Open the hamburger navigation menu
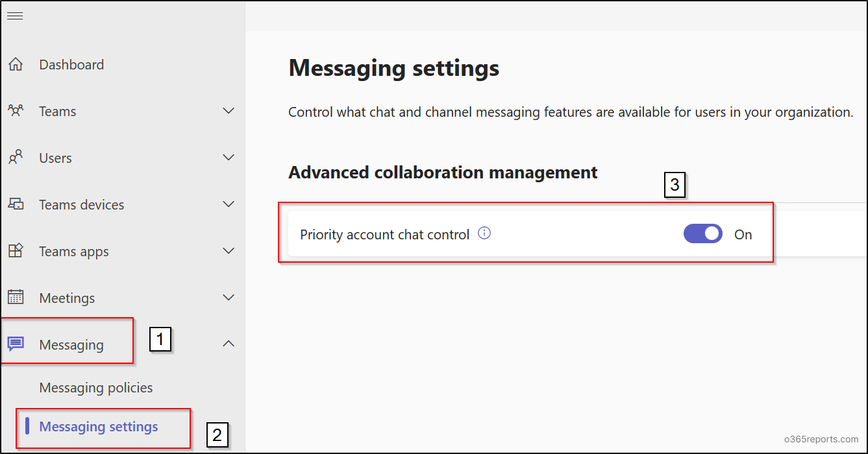 click(15, 16)
